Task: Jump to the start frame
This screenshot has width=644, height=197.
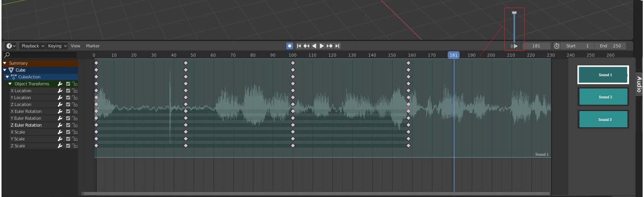Action: point(299,46)
